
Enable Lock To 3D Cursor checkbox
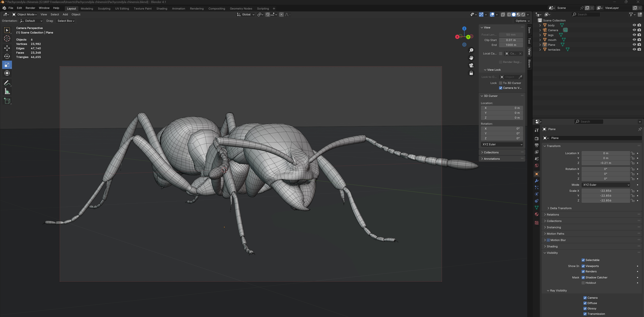[x=501, y=83]
